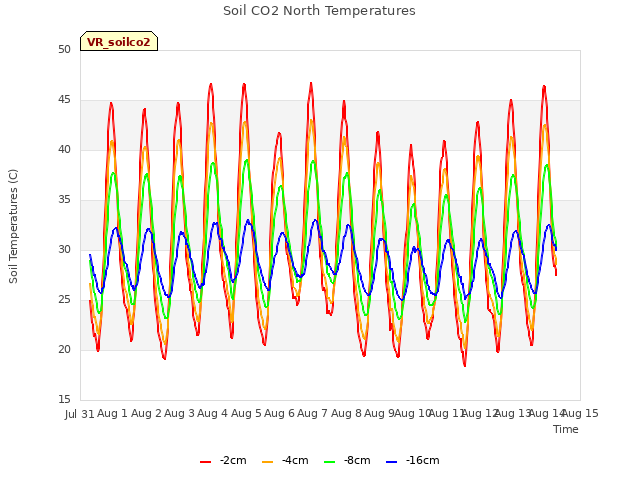The image size is (640, 480).
Task: Click the 30 y-axis tick label
Action: point(64,250)
